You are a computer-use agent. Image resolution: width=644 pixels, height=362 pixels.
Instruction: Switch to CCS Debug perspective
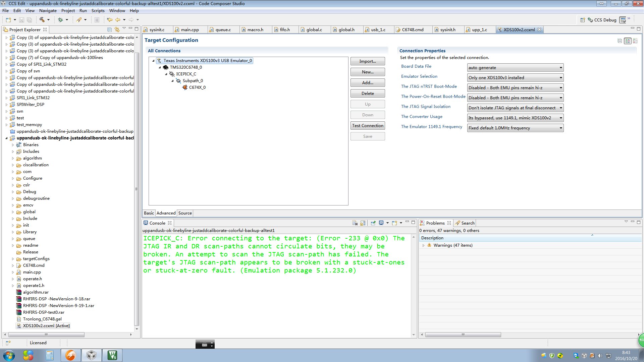coord(602,20)
